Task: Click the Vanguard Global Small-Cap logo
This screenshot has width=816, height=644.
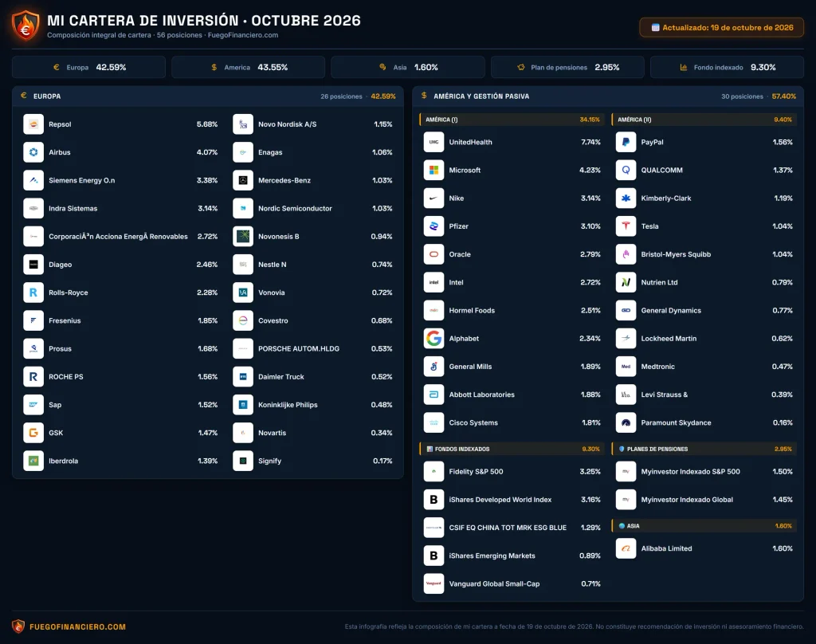Action: coord(433,583)
